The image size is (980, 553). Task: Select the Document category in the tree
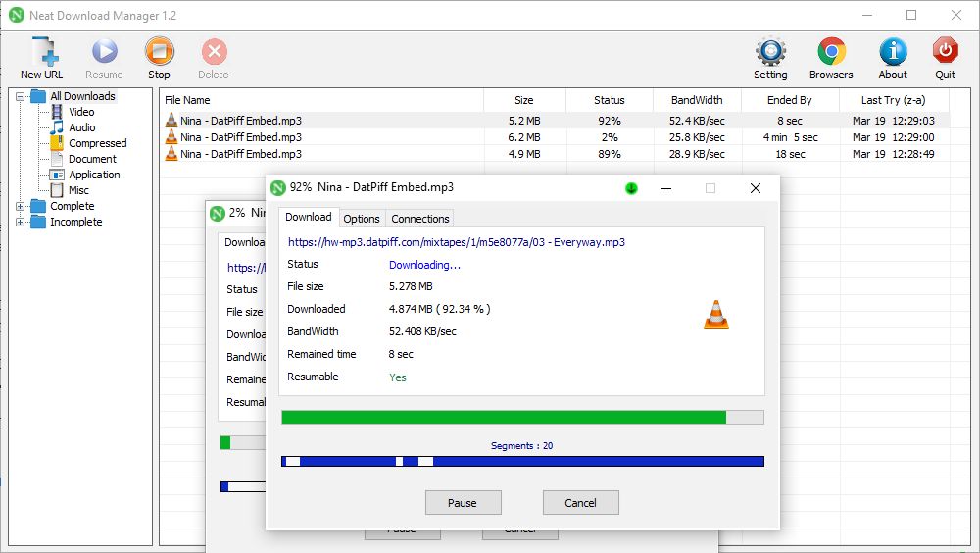pyautogui.click(x=92, y=159)
